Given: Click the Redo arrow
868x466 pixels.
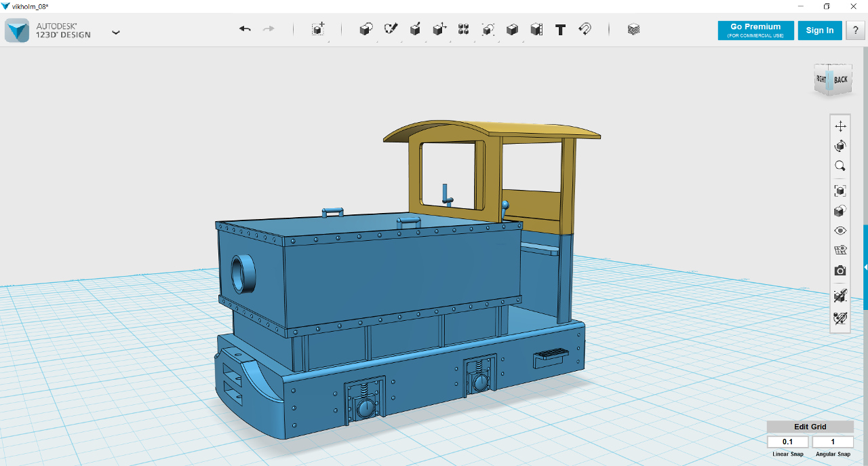Looking at the screenshot, I should tap(269, 29).
